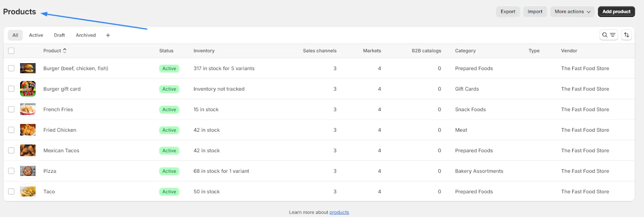Open the Pizza product name
Image resolution: width=644 pixels, height=217 pixels.
[x=50, y=171]
